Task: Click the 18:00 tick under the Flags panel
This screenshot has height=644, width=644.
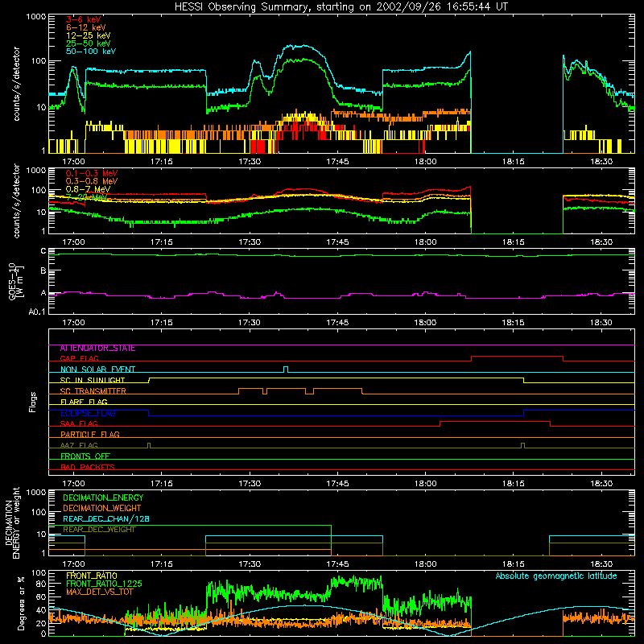Action: 426,484
